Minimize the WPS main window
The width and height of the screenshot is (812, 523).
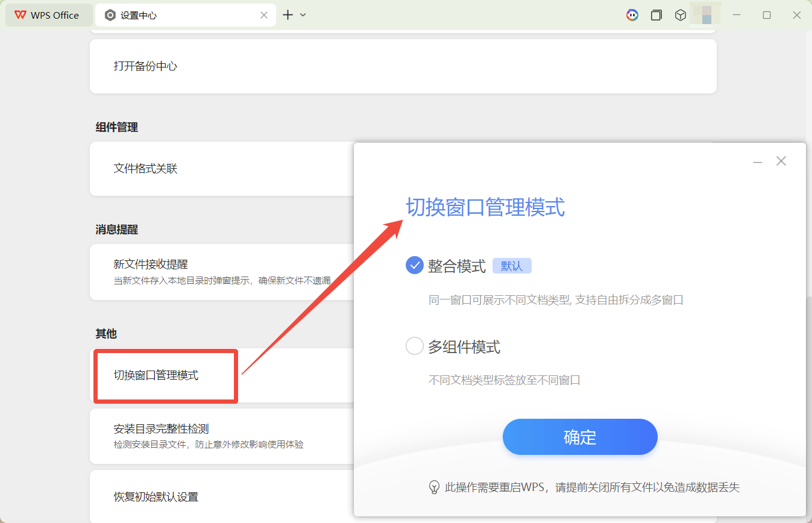click(x=738, y=15)
